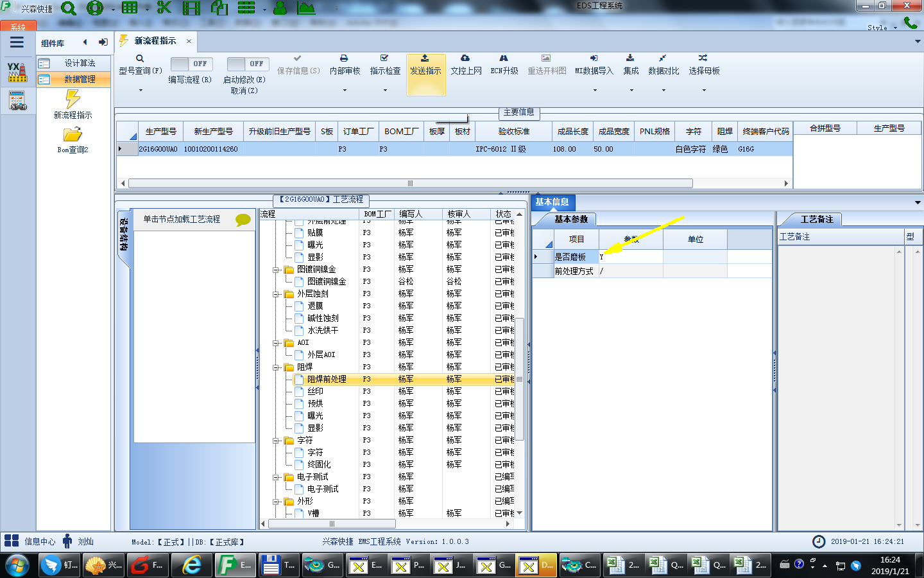The width and height of the screenshot is (924, 578).
Task: Click the green magnifier search icon in title bar
Action: pyautogui.click(x=68, y=8)
